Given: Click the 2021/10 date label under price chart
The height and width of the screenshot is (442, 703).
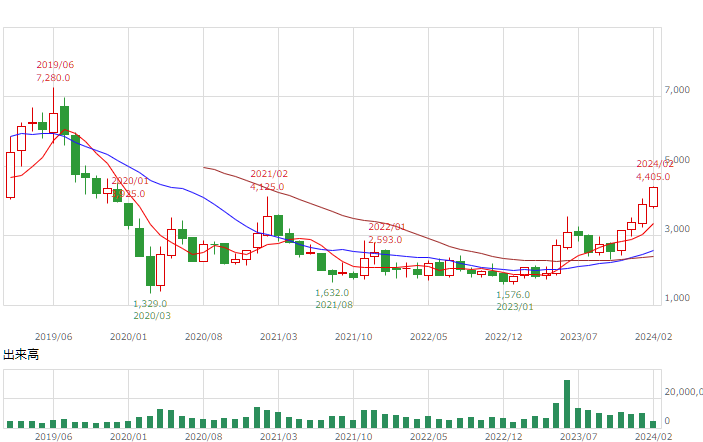Looking at the screenshot, I should (x=354, y=337).
